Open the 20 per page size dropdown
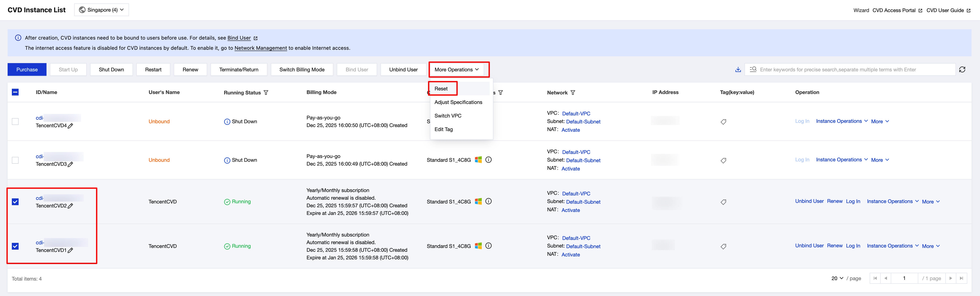The height and width of the screenshot is (296, 980). [x=837, y=278]
